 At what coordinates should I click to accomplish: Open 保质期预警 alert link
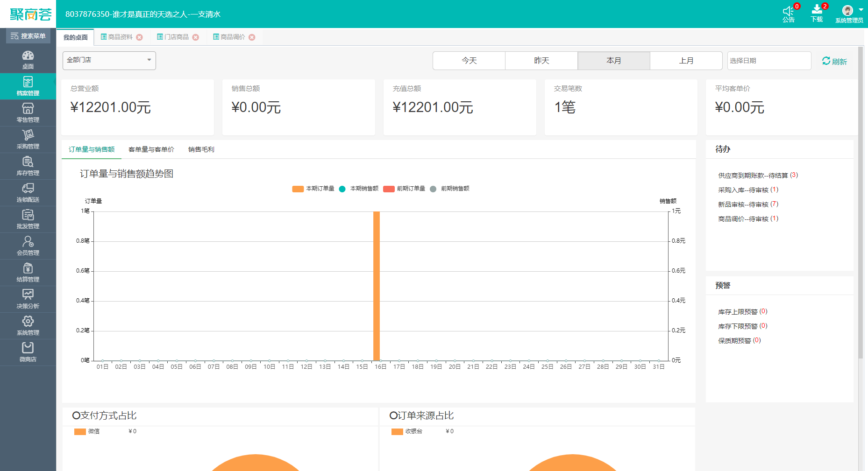tap(740, 341)
